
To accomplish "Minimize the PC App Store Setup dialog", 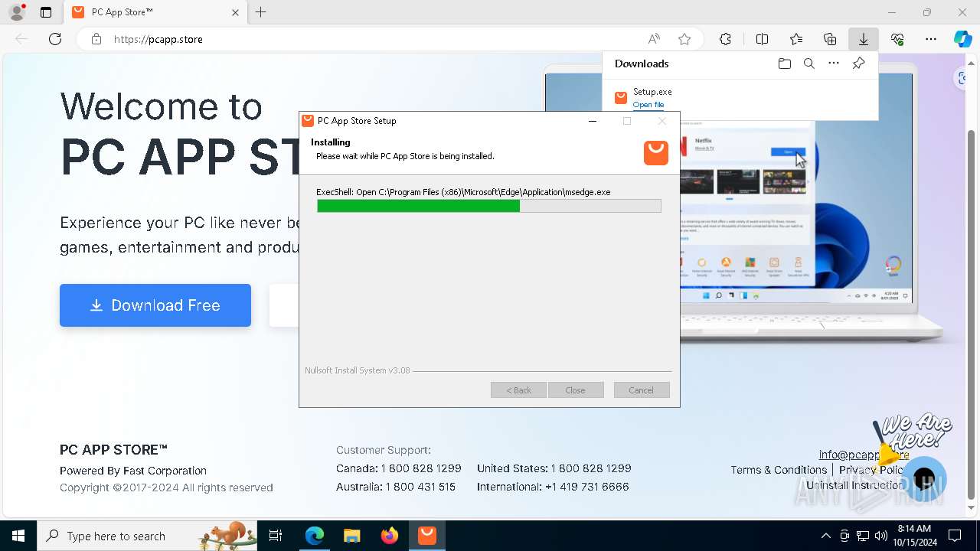I will pos(593,121).
